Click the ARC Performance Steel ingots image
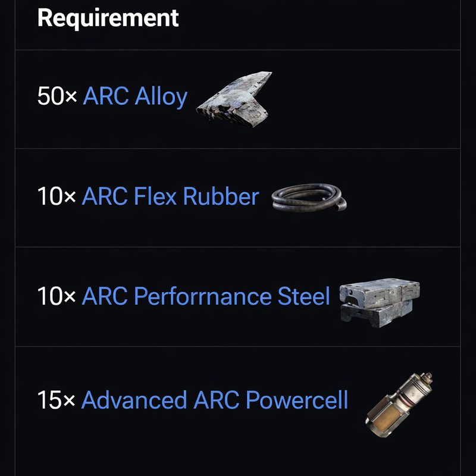 [x=379, y=299]
